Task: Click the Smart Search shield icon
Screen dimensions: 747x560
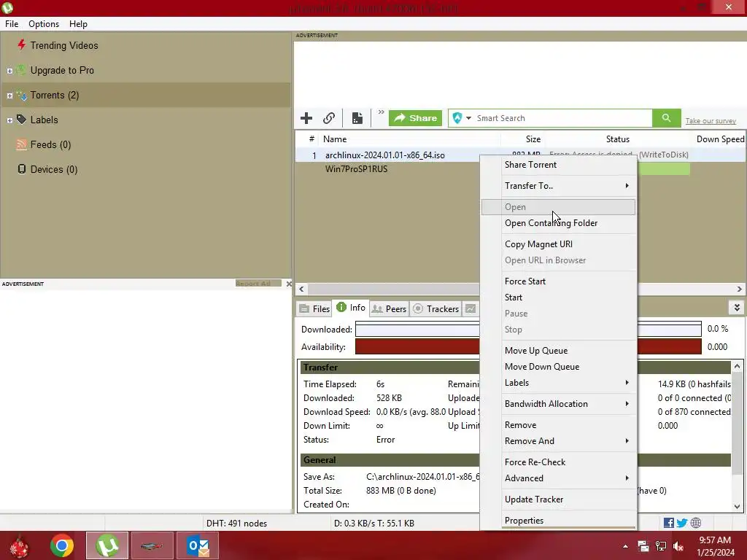Action: point(457,118)
